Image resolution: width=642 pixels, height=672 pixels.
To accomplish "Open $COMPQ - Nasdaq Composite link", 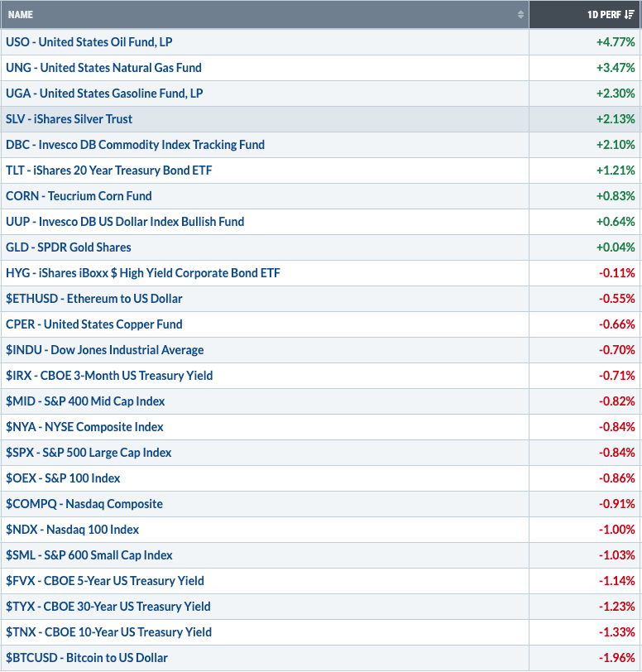I will point(84,504).
